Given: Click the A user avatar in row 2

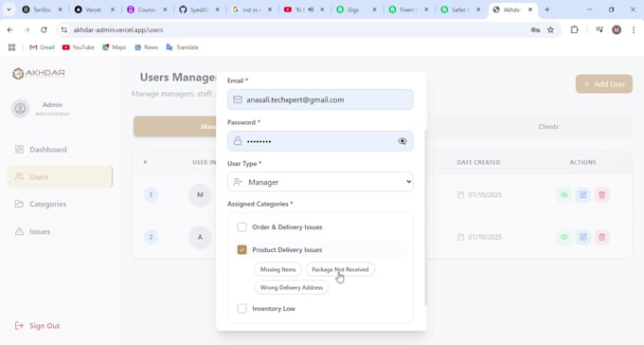Looking at the screenshot, I should (x=200, y=237).
